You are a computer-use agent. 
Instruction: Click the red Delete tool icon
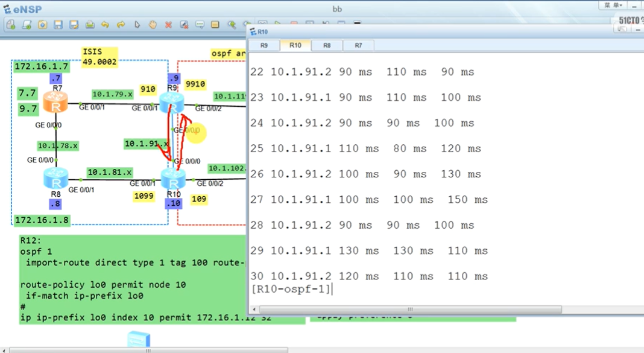(x=169, y=25)
